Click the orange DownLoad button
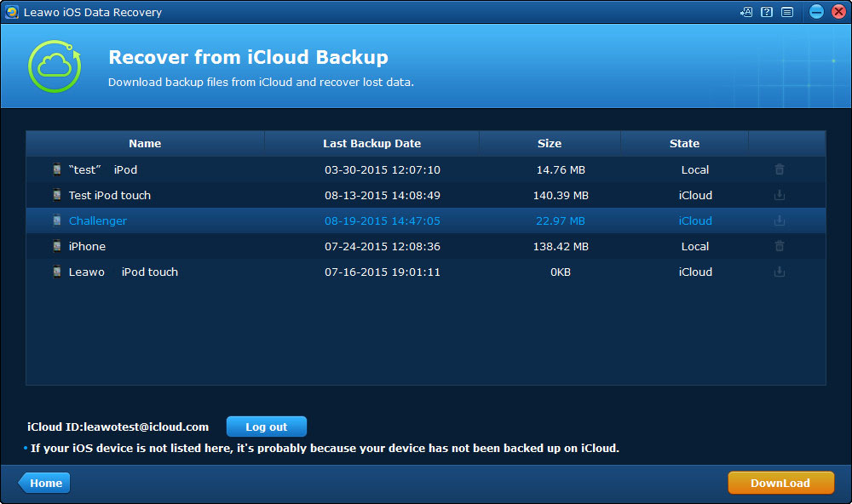Image resolution: width=852 pixels, height=504 pixels. (x=780, y=483)
